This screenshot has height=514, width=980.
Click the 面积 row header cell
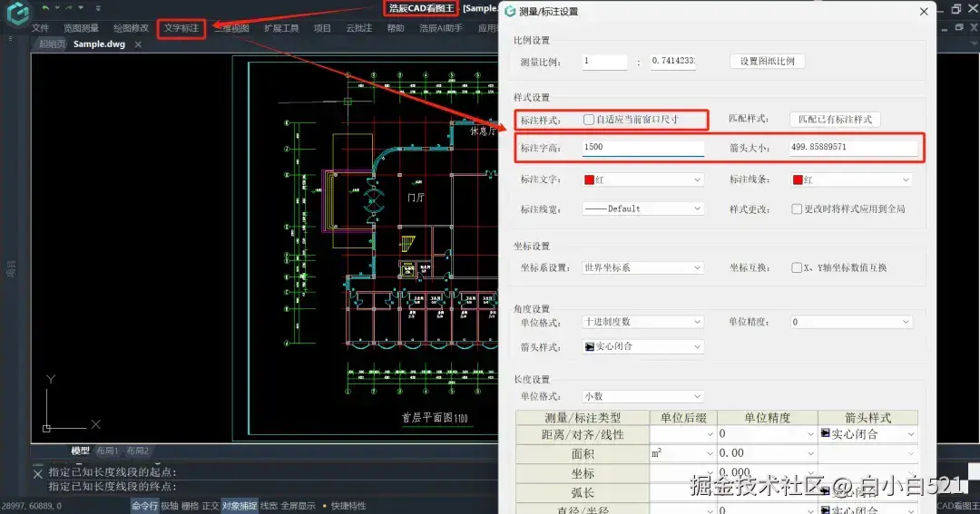click(583, 453)
